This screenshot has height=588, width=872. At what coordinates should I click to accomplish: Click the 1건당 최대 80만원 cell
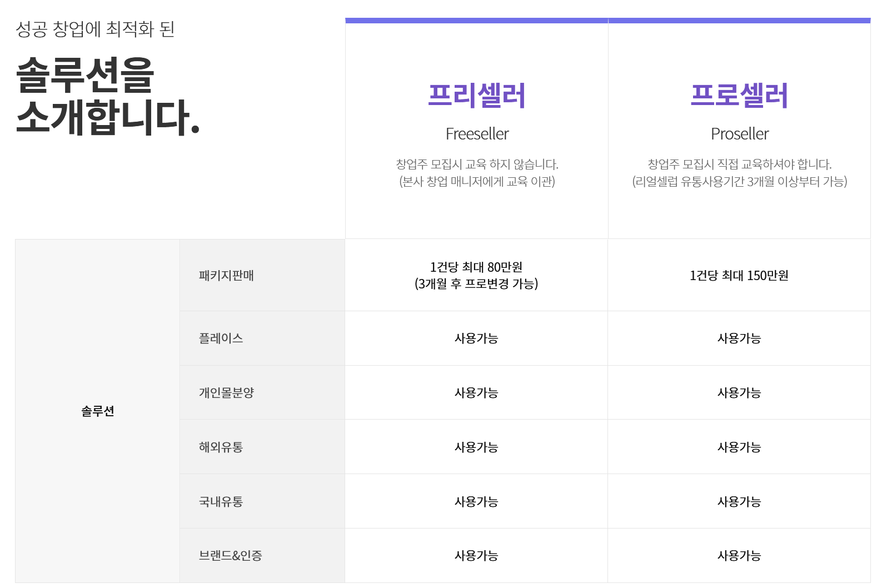point(476,275)
